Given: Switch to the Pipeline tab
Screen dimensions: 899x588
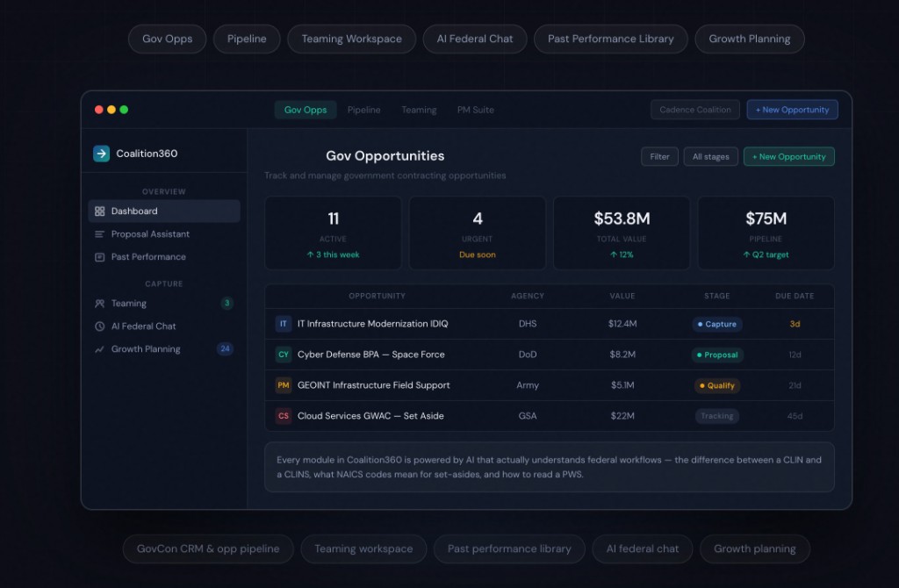Looking at the screenshot, I should tap(363, 110).
